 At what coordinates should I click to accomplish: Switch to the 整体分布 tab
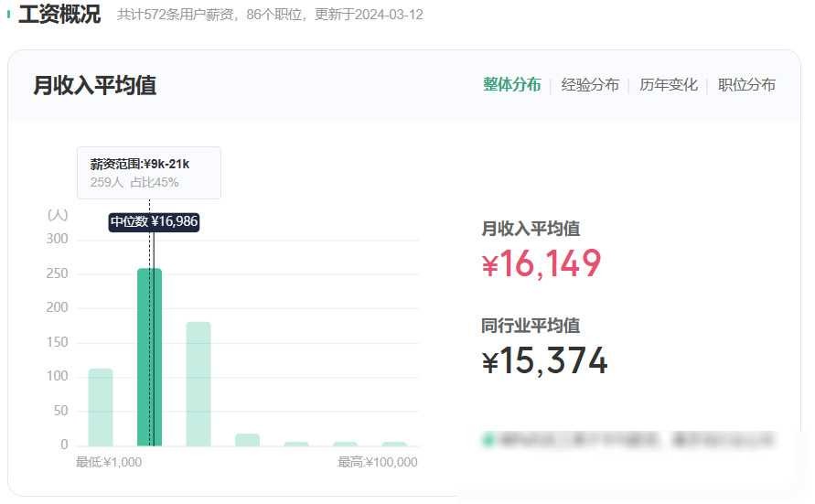[x=511, y=85]
